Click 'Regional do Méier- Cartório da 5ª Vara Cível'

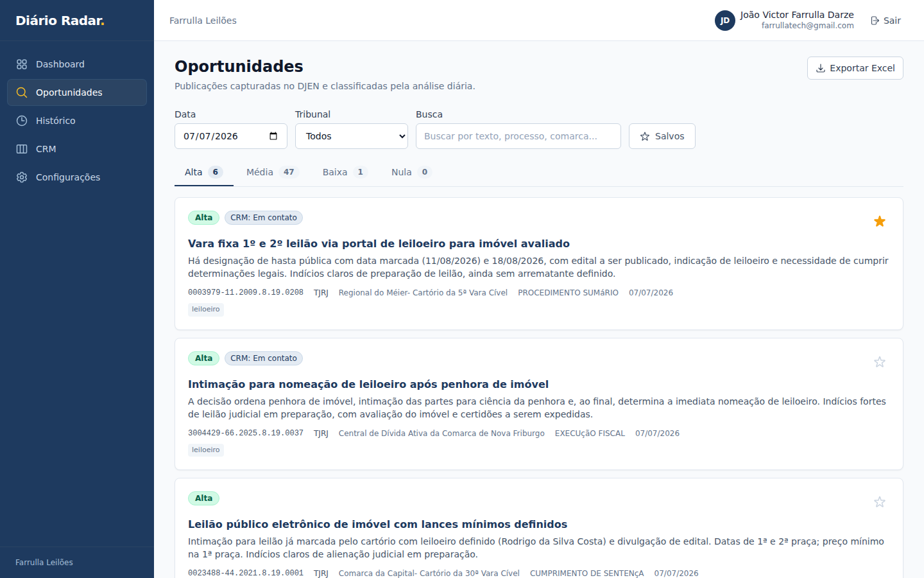pos(423,293)
